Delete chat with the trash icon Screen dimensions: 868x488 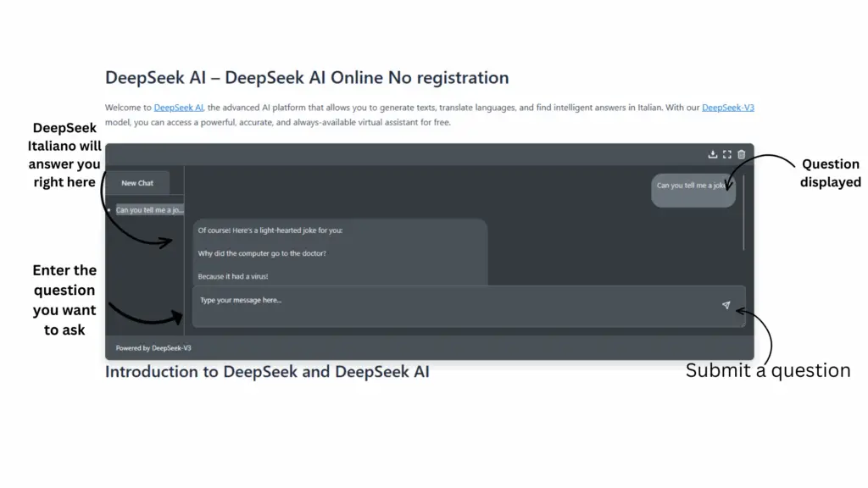click(x=741, y=154)
